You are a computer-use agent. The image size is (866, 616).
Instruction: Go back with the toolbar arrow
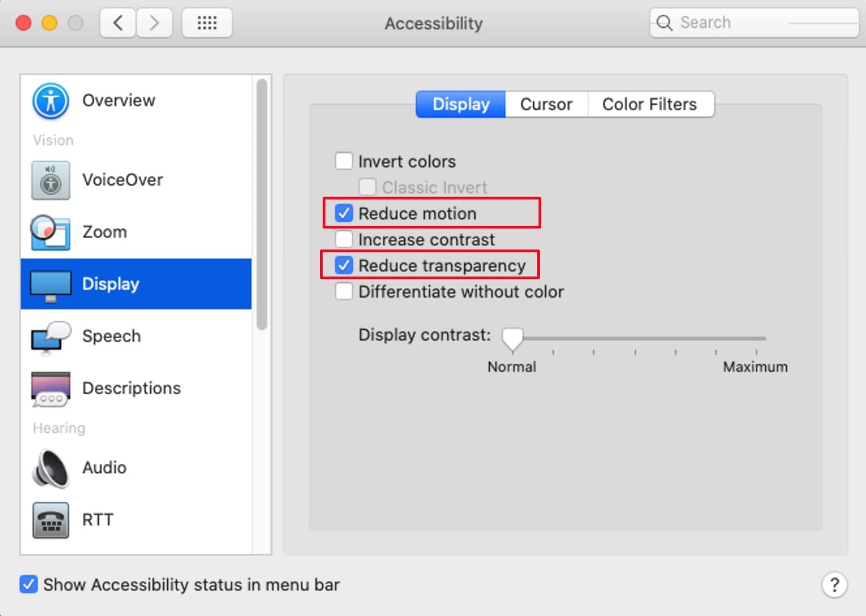coord(118,23)
